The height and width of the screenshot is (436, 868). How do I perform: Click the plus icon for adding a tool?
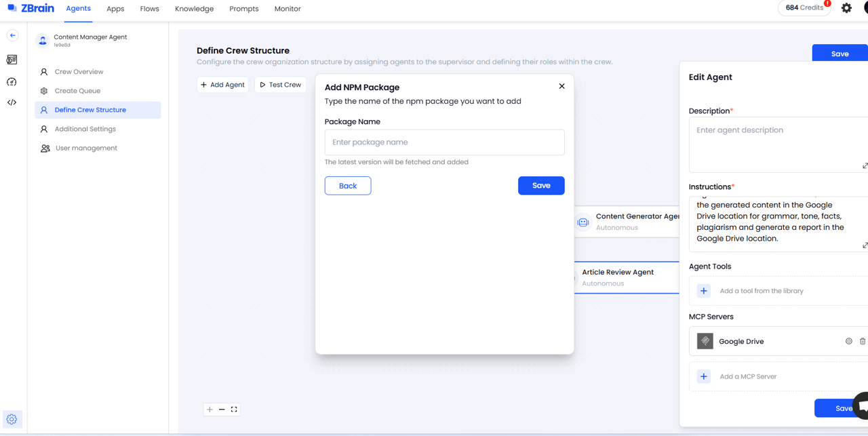coord(704,291)
